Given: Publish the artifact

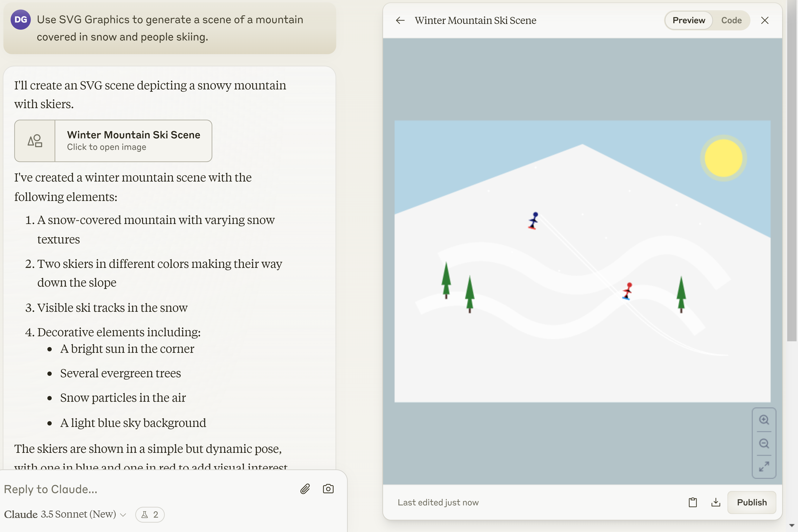Looking at the screenshot, I should (x=752, y=502).
